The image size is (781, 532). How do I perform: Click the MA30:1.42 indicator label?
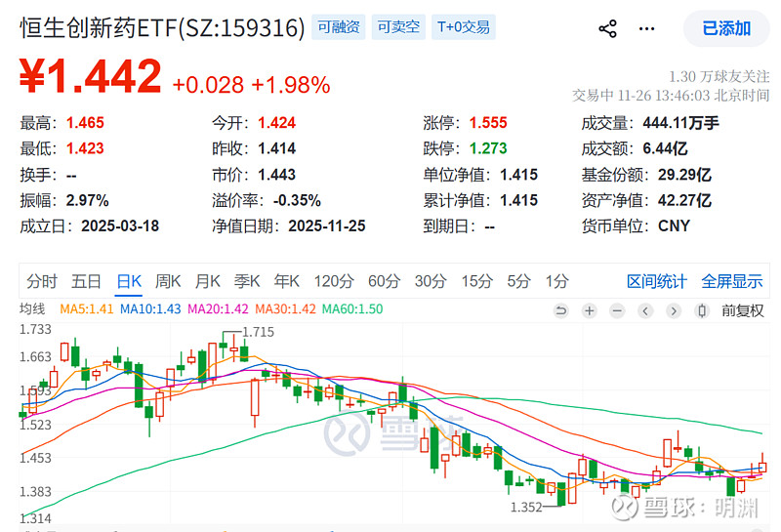285,308
